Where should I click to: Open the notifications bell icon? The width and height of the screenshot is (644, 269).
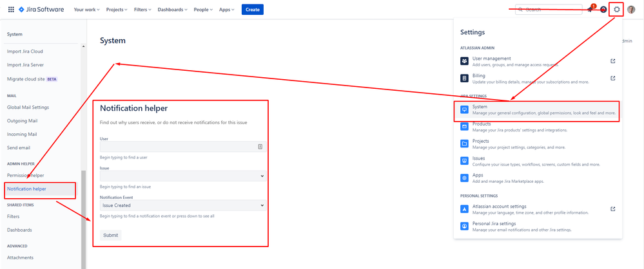[x=590, y=10]
